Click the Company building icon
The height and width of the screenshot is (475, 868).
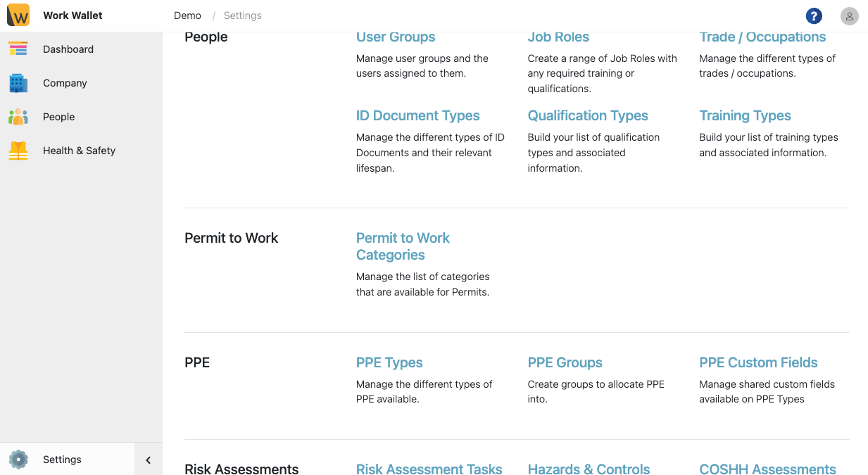coord(18,83)
